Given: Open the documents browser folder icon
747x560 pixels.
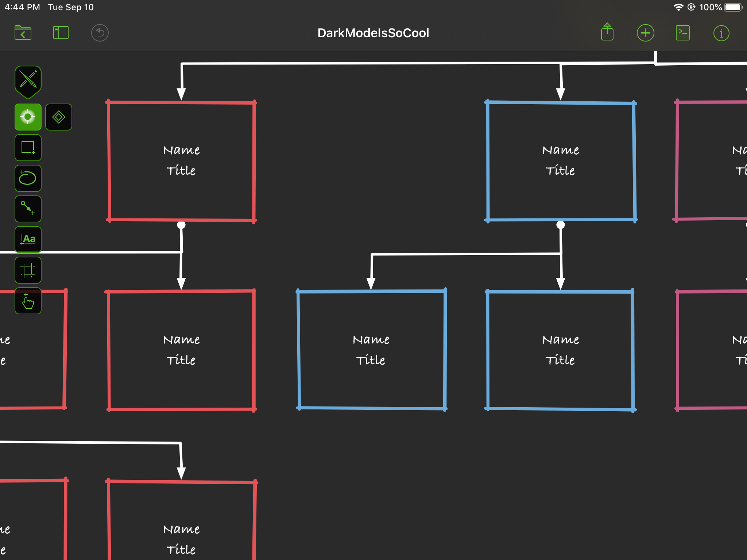Looking at the screenshot, I should 23,33.
